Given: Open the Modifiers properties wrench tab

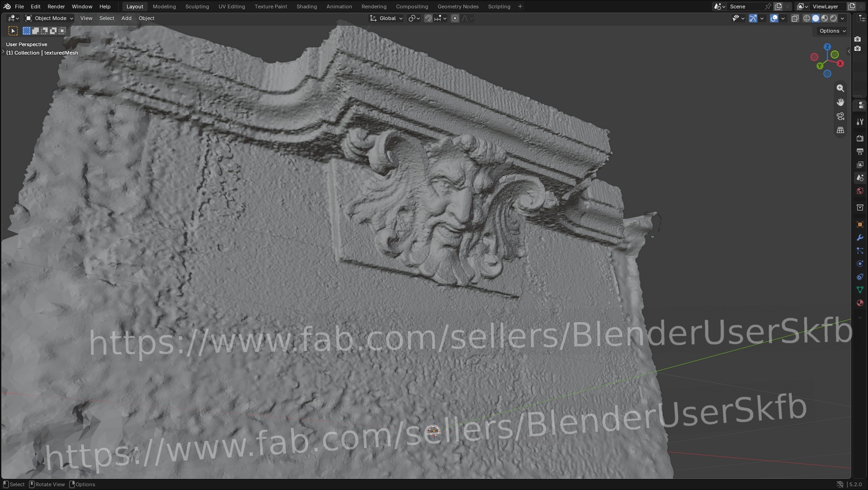Looking at the screenshot, I should [860, 238].
